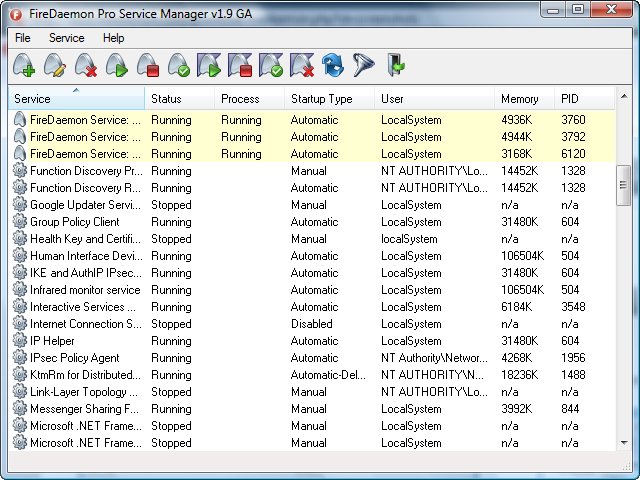This screenshot has width=640, height=480.
Task: Sort the list by Service column header
Action: pyautogui.click(x=76, y=99)
